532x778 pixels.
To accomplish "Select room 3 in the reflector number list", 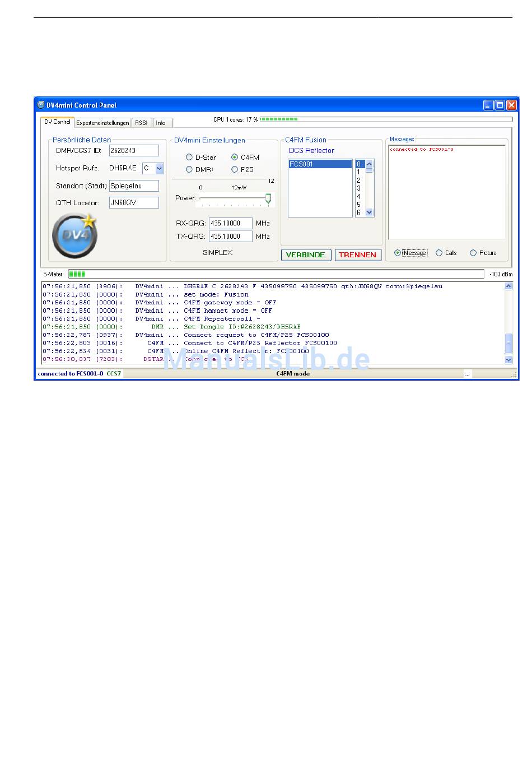I will coord(360,188).
